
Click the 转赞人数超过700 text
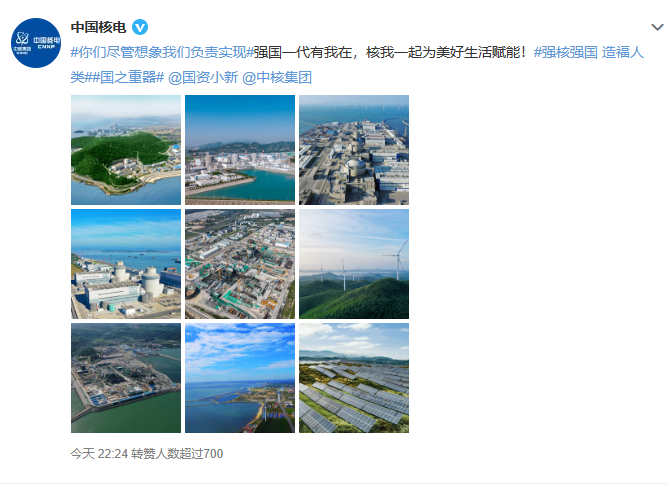point(177,454)
